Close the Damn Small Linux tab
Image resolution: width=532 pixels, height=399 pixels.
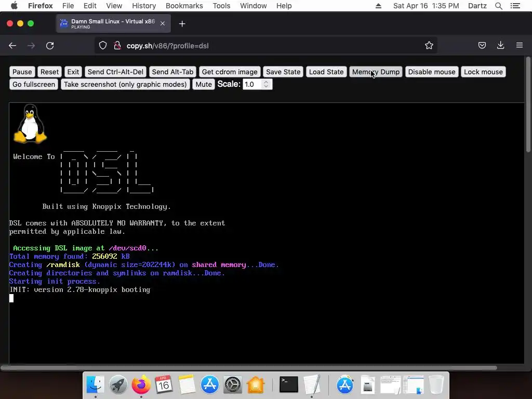[x=163, y=23]
